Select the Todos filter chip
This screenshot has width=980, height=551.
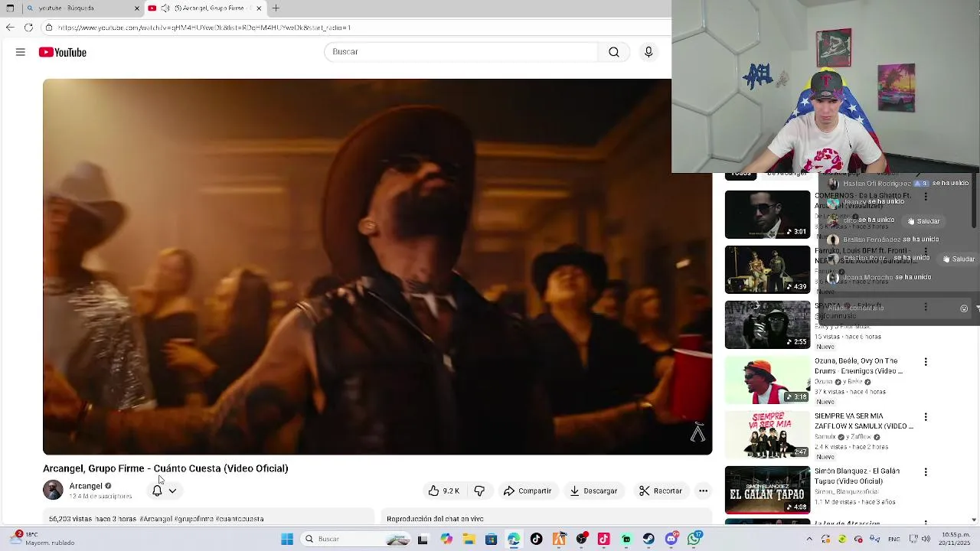tap(740, 174)
